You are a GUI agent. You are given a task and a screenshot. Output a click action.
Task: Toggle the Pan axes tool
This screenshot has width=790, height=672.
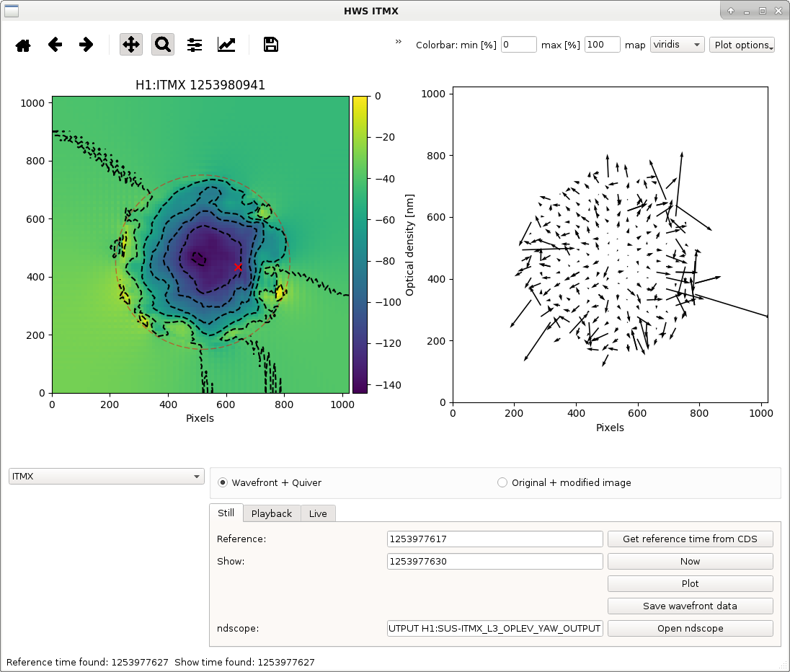pos(131,45)
